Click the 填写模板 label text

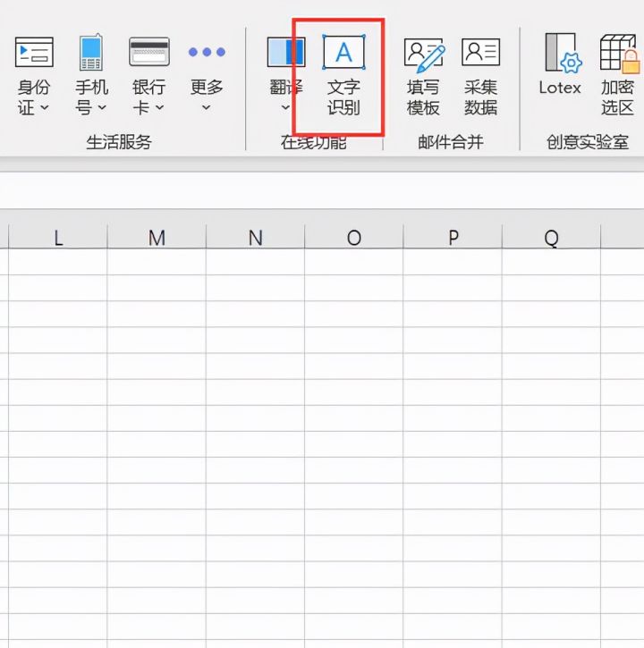(x=423, y=97)
